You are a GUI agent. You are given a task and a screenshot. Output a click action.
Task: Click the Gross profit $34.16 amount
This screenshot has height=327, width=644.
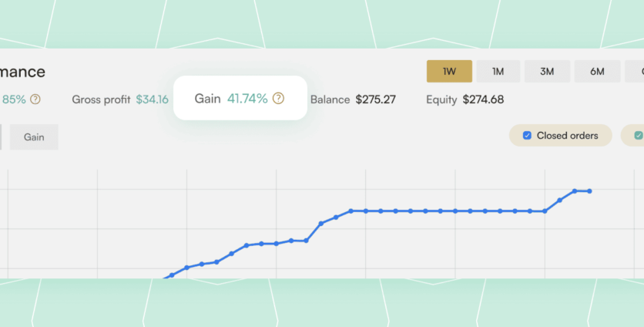pos(152,99)
